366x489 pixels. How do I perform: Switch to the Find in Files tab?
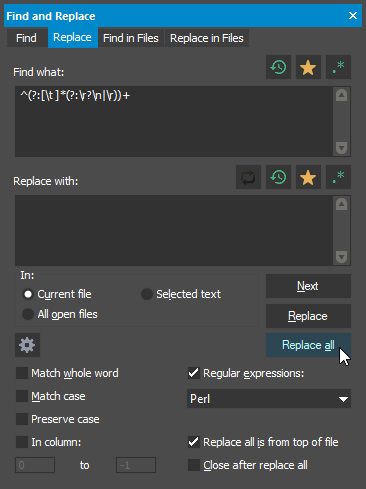point(131,38)
